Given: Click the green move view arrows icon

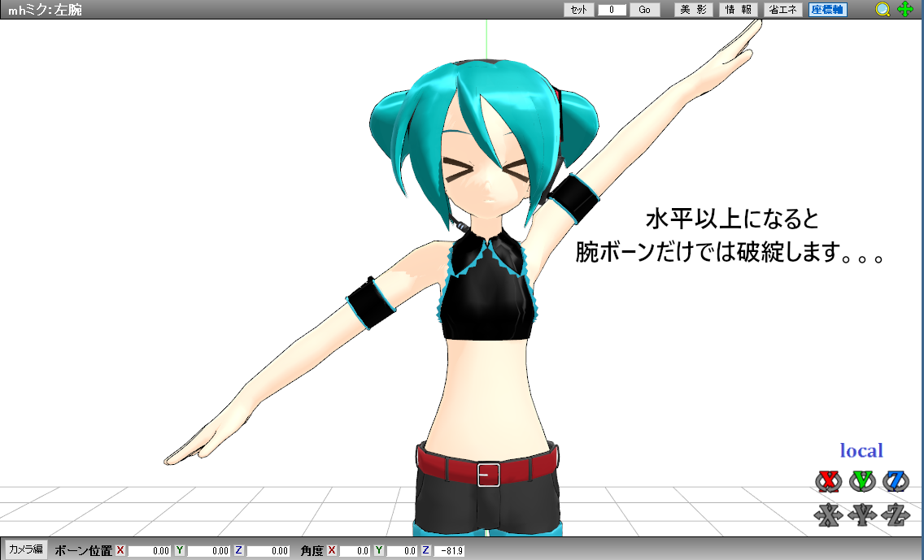Looking at the screenshot, I should [x=905, y=10].
